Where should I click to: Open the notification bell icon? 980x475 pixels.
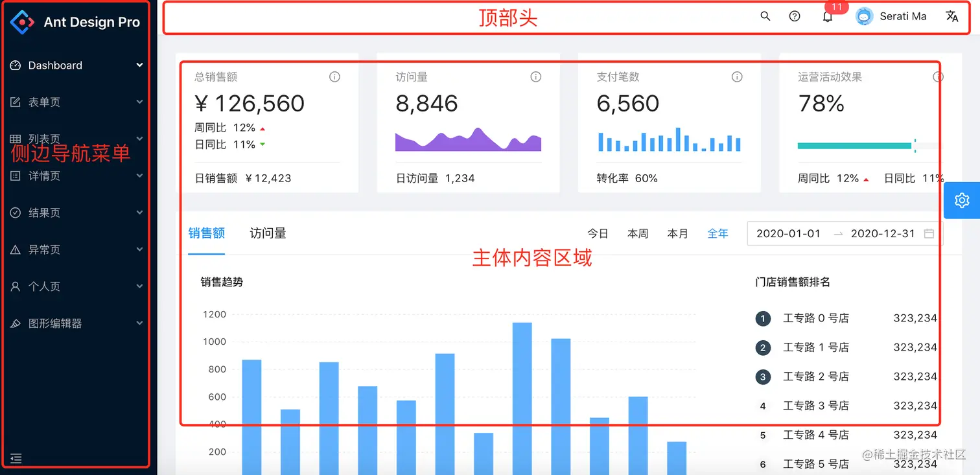tap(828, 17)
